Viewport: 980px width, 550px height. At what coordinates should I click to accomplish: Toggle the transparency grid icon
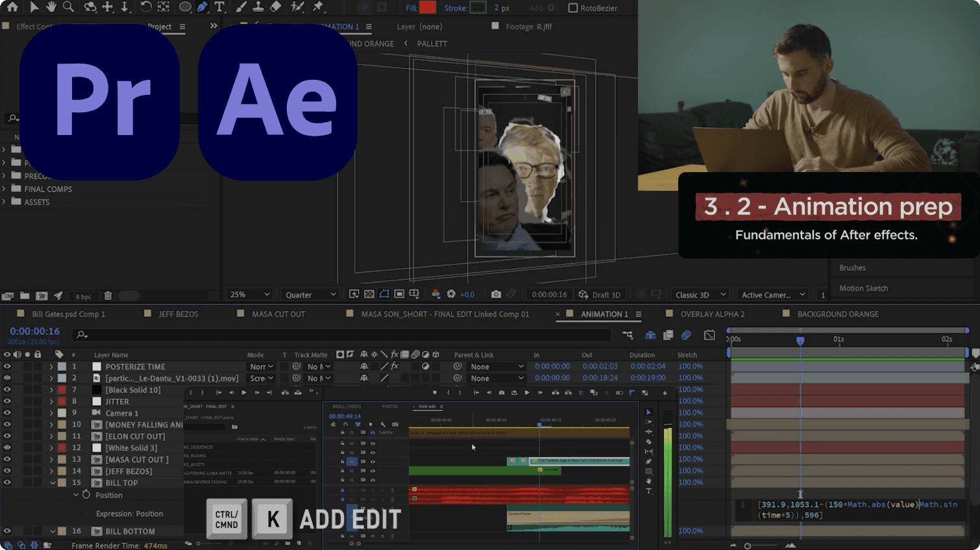(x=369, y=294)
